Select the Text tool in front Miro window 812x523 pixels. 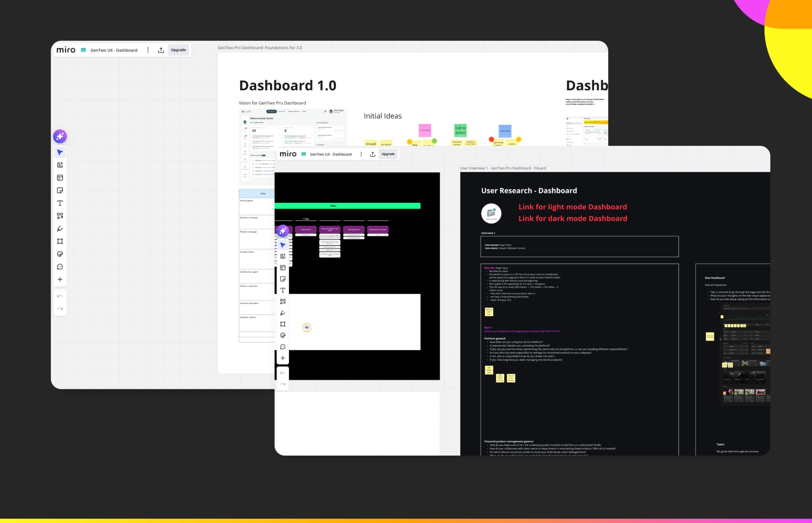(283, 291)
